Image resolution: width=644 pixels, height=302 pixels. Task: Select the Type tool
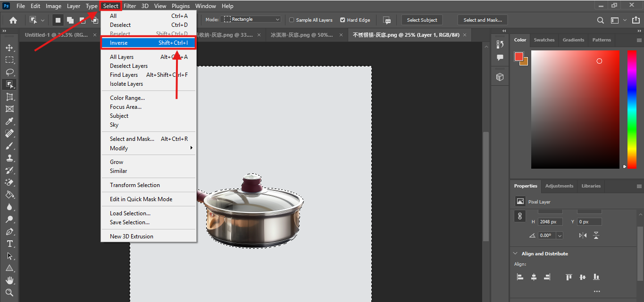pyautogui.click(x=9, y=244)
